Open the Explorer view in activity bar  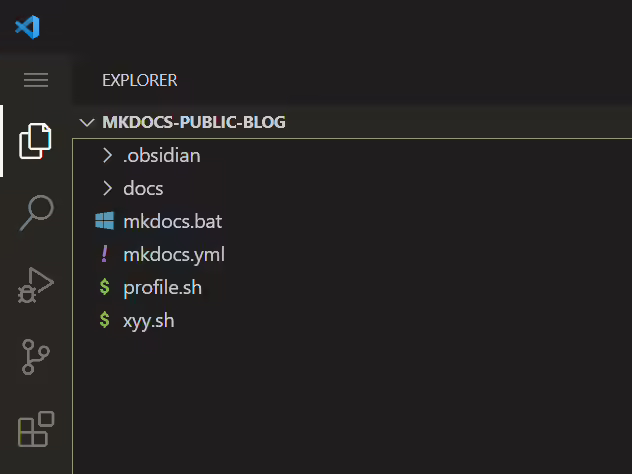35,141
